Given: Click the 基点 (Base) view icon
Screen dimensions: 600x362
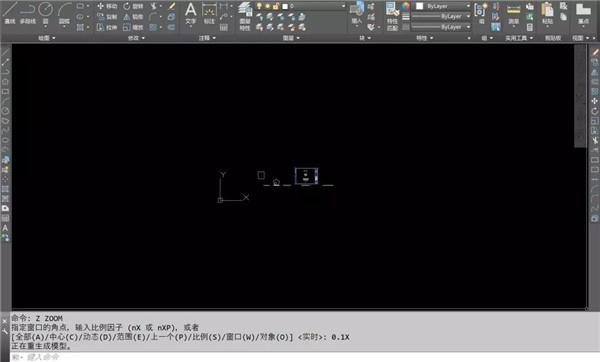Looking at the screenshot, I should coord(583,13).
